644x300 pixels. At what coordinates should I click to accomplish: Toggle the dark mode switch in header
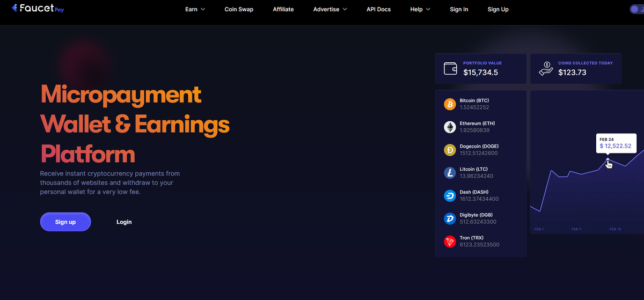pyautogui.click(x=637, y=9)
